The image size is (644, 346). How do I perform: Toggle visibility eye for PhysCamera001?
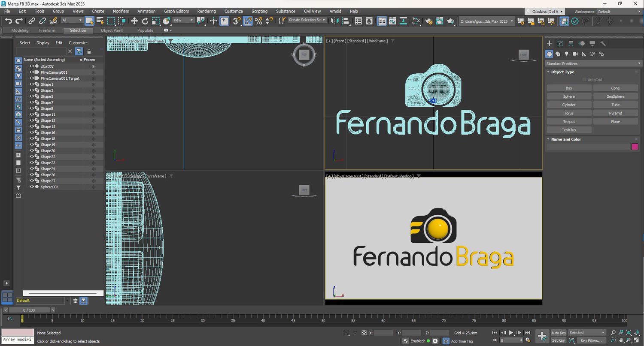(x=32, y=72)
